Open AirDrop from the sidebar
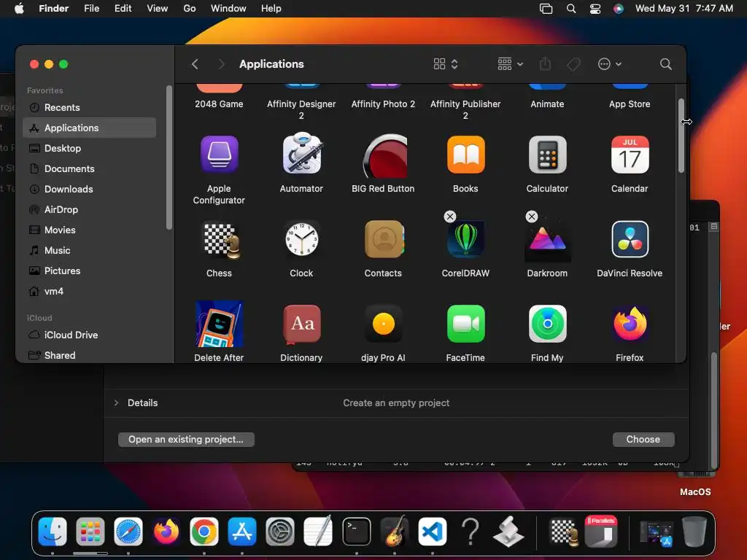747x560 pixels. coord(90,210)
